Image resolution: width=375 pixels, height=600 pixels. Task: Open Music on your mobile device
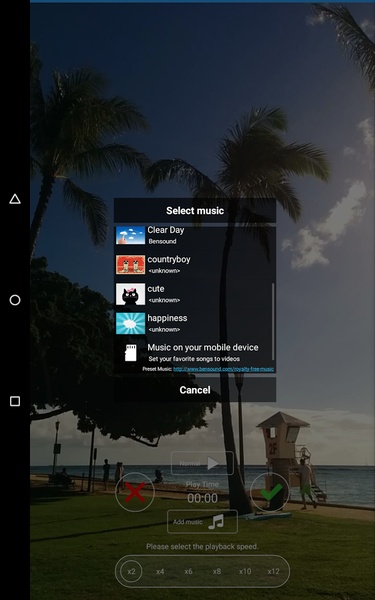[203, 347]
